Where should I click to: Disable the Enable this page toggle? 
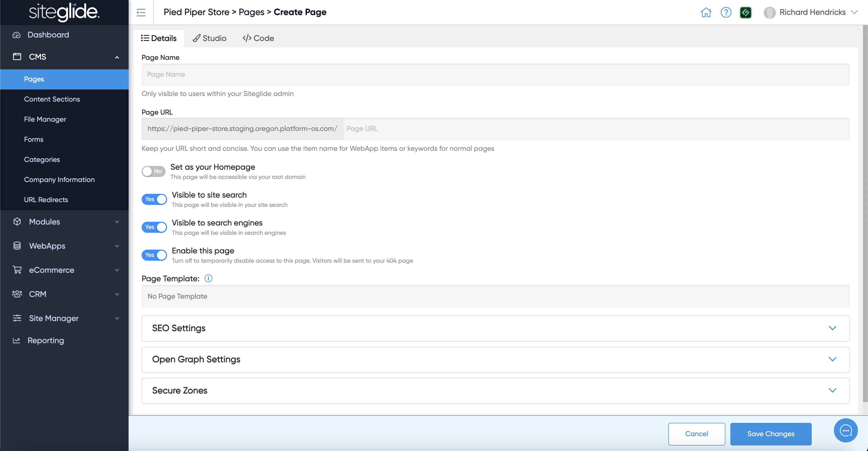pos(154,255)
